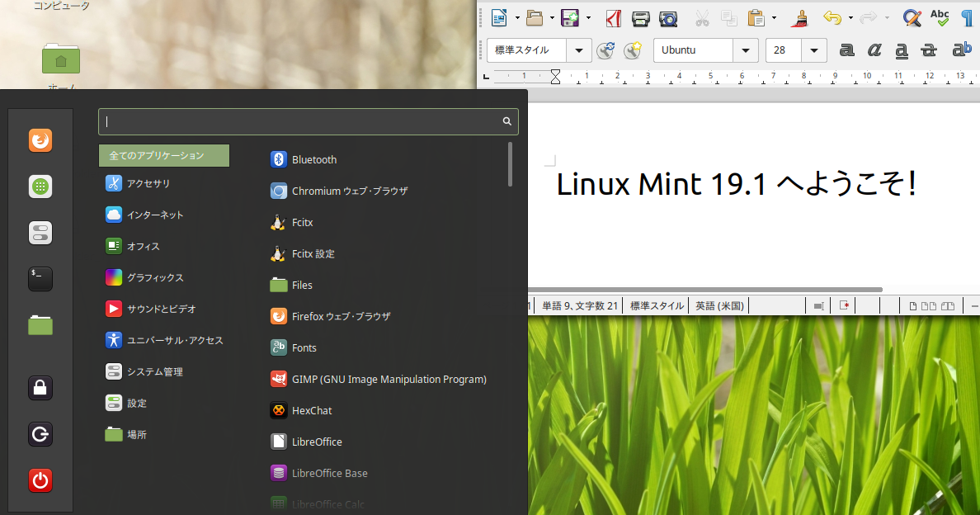Toggle strikethrough formatting
This screenshot has height=515, width=980.
pos(931,51)
